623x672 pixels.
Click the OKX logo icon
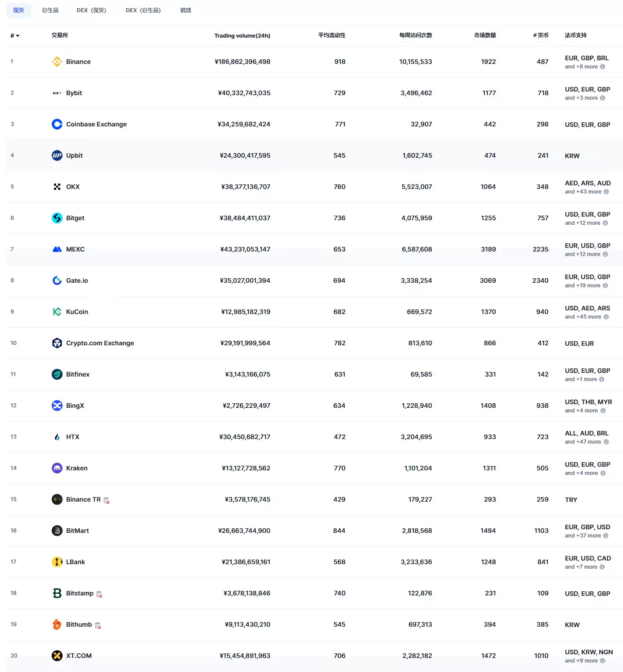point(57,187)
